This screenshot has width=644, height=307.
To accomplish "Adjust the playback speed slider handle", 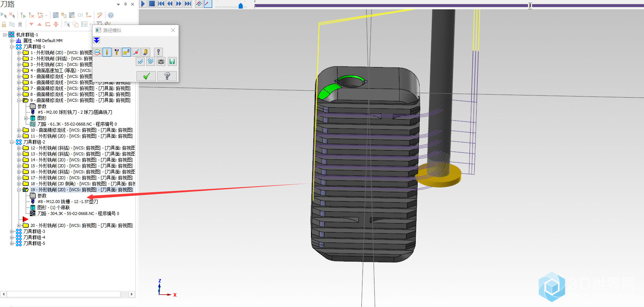I will pos(241,6).
